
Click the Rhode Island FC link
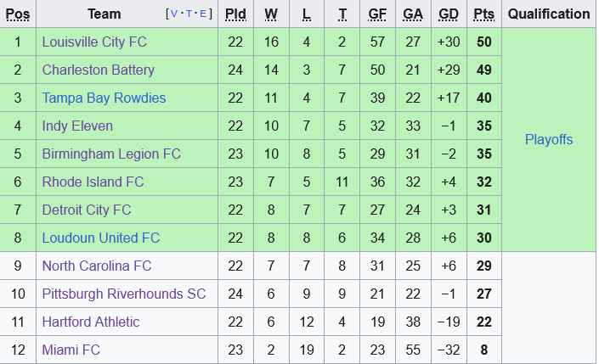pos(93,182)
